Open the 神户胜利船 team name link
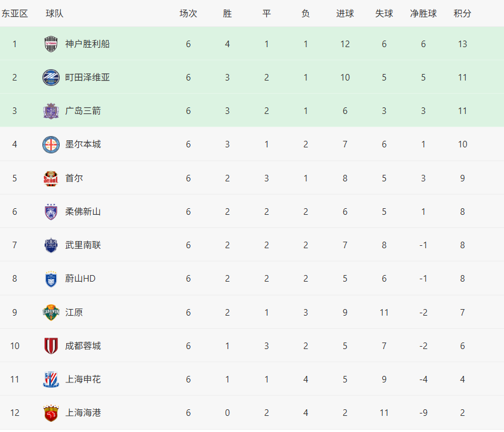The image size is (504, 432). 87,44
